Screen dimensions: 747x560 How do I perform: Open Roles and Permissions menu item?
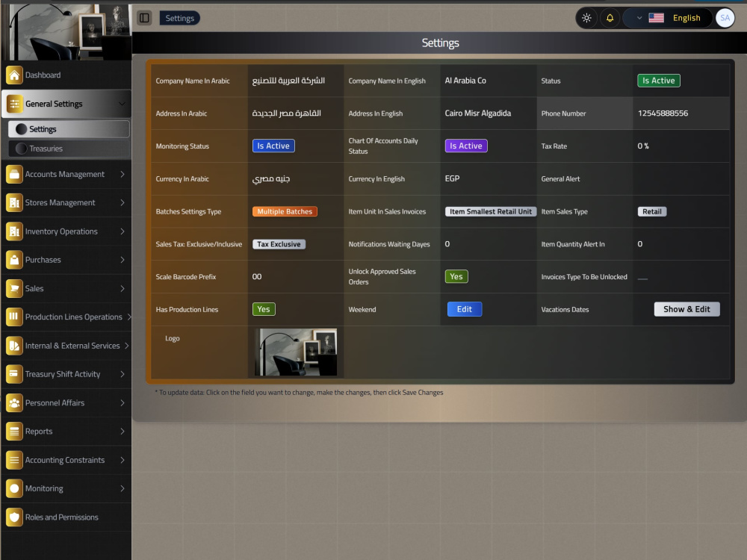coord(66,517)
